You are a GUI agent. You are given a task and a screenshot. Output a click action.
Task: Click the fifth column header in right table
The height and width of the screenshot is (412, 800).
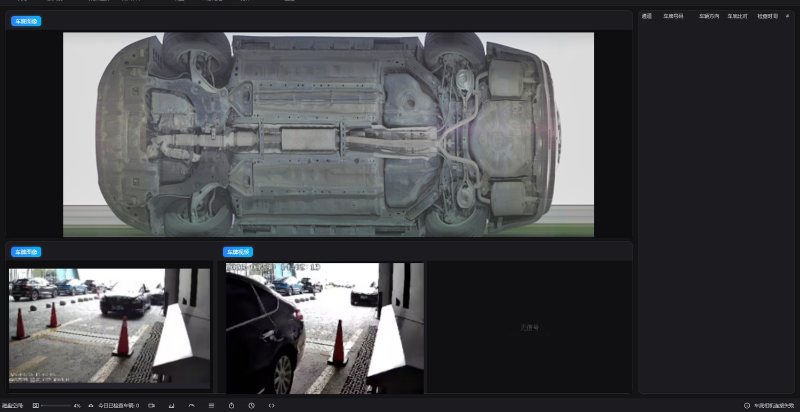767,16
